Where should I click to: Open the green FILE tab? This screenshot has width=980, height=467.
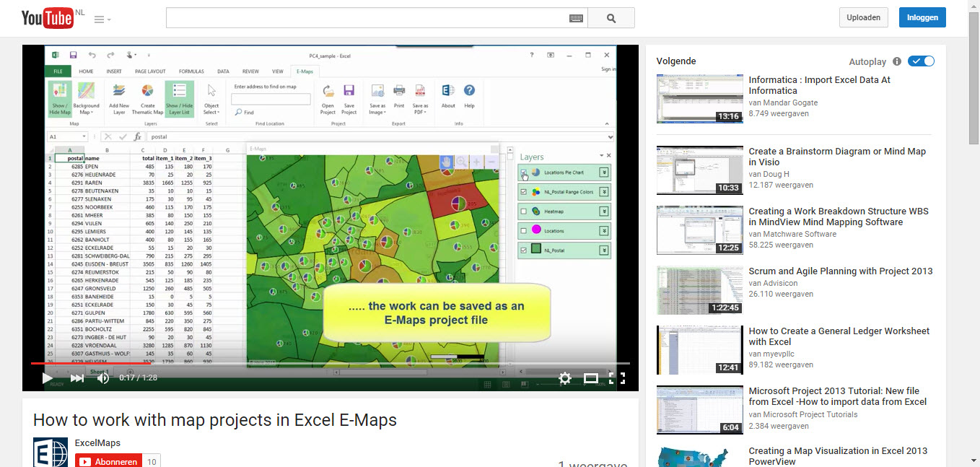coord(58,71)
